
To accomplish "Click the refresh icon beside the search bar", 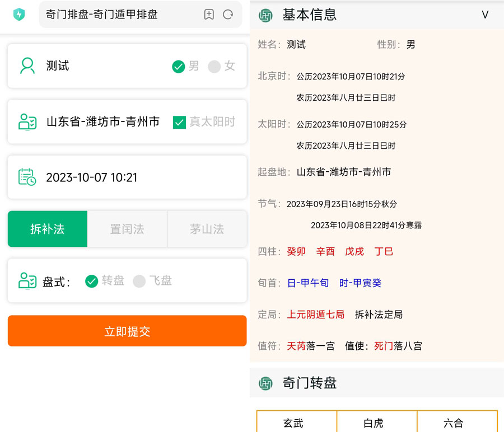I will point(227,15).
